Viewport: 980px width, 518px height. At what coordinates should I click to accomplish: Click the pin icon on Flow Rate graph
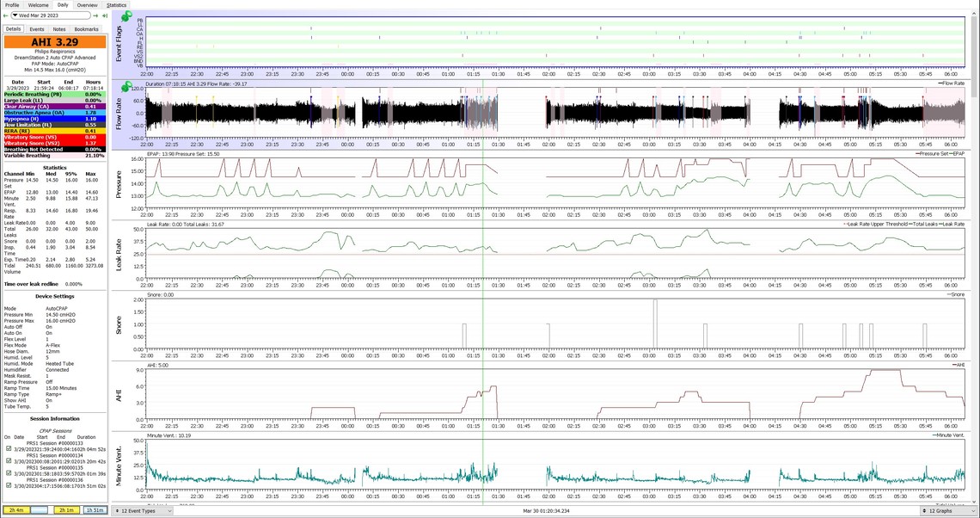point(127,86)
